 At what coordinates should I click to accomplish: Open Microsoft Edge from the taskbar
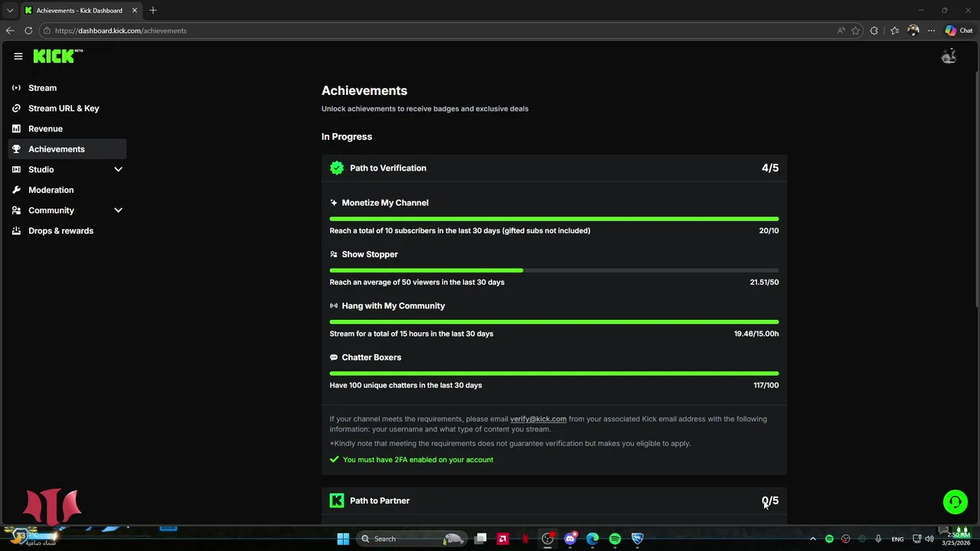coord(593,539)
